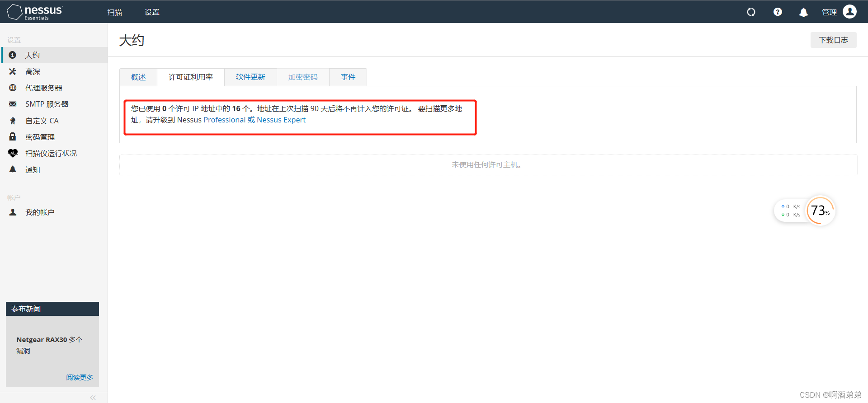Open 通知 sidebar entry
Screen dimensions: 868x403
[x=54, y=169]
